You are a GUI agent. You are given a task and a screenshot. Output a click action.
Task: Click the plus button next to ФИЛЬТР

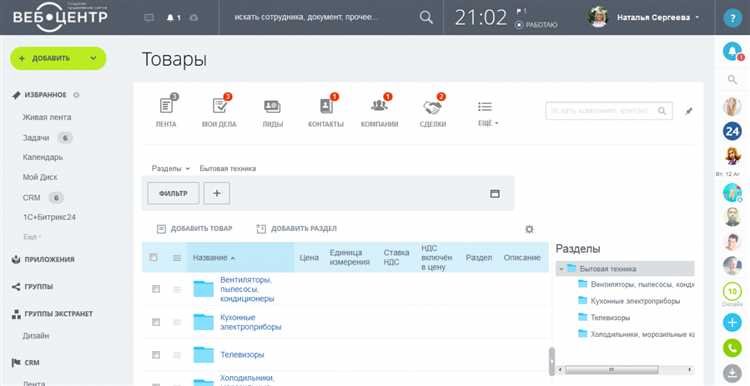pyautogui.click(x=217, y=193)
